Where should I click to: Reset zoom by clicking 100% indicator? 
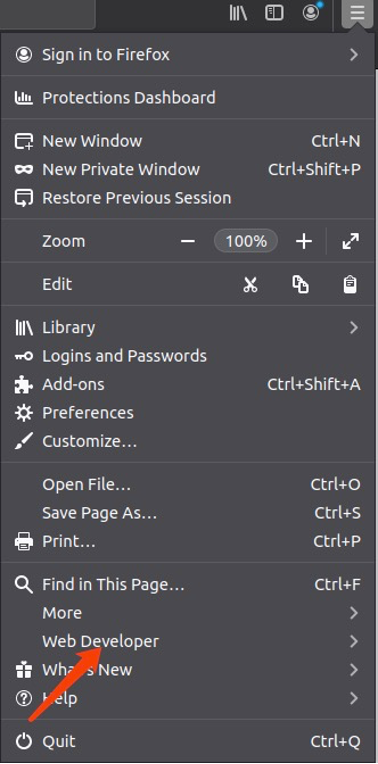tap(246, 241)
